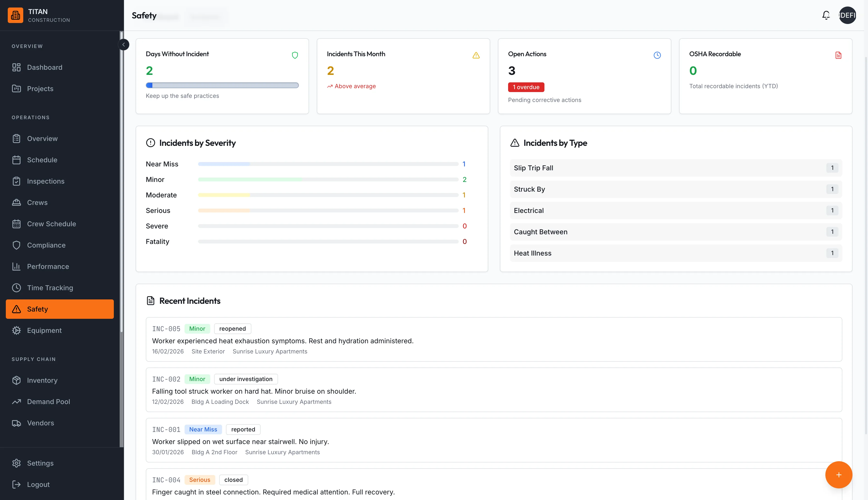The height and width of the screenshot is (500, 868).
Task: Click the Equipment gear icon
Action: point(16,330)
